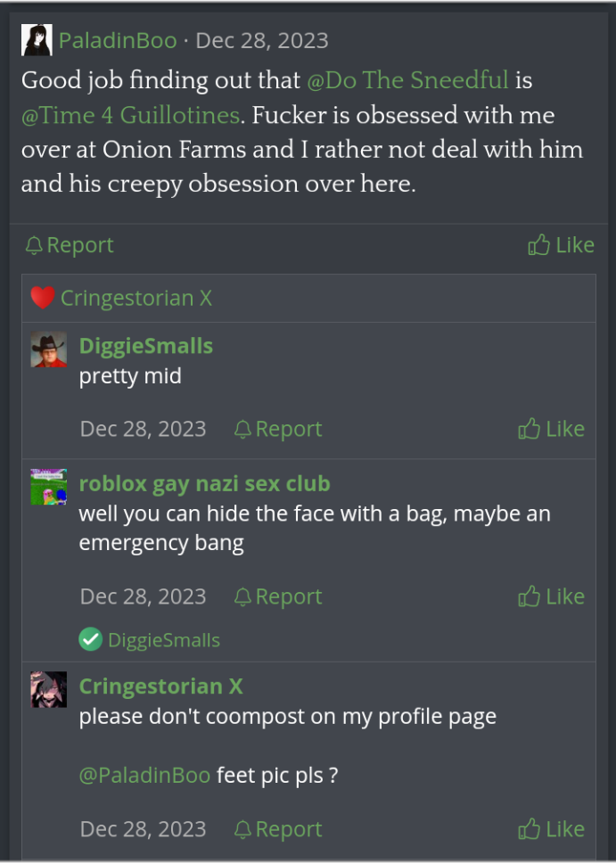Click PaladinBoo's profile avatar
The image size is (616, 863).
(37, 40)
